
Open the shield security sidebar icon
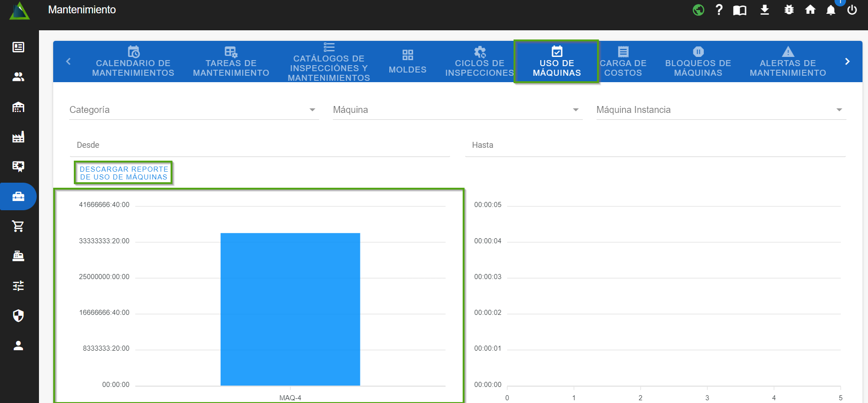click(18, 316)
